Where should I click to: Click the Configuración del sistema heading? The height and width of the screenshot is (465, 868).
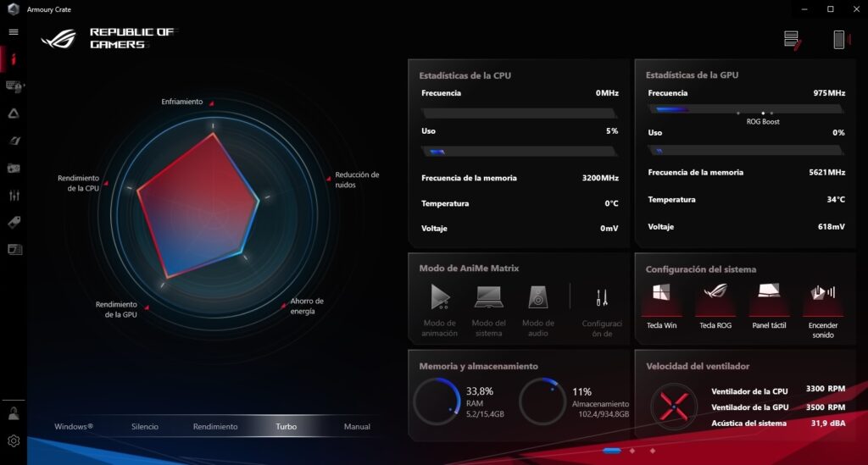coord(701,269)
